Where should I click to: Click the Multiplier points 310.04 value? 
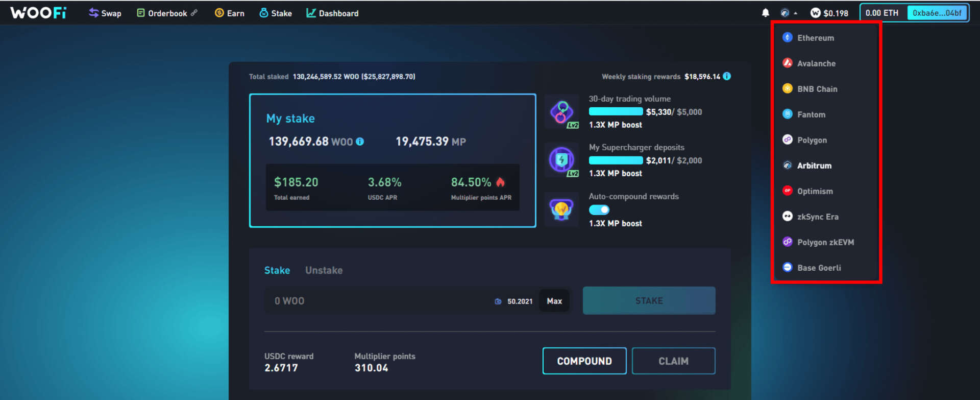tap(372, 368)
